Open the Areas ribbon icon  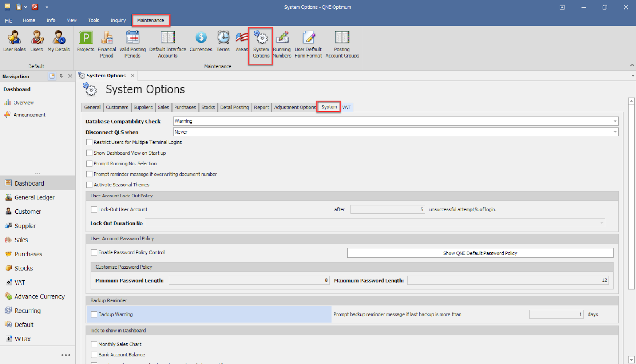point(242,41)
